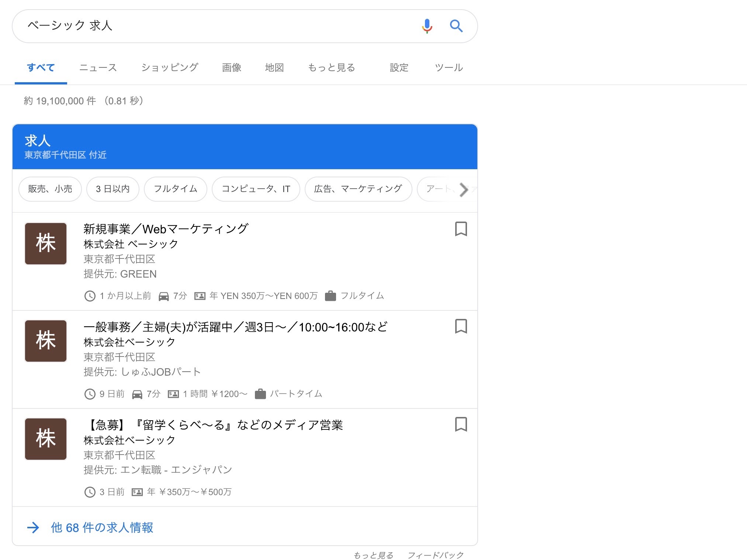Filter by コンピュータ、IT category
This screenshot has height=560, width=747.
(256, 189)
